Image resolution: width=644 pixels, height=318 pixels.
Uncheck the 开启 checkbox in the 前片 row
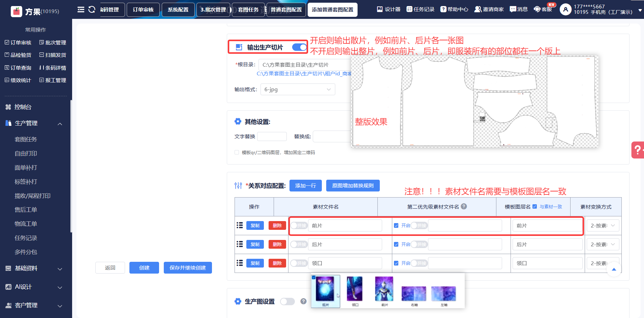coord(396,225)
